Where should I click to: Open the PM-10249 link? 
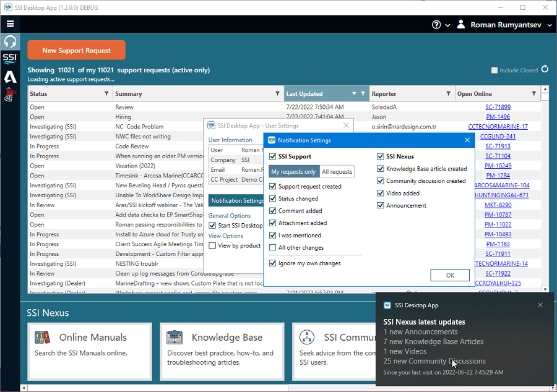pyautogui.click(x=498, y=166)
